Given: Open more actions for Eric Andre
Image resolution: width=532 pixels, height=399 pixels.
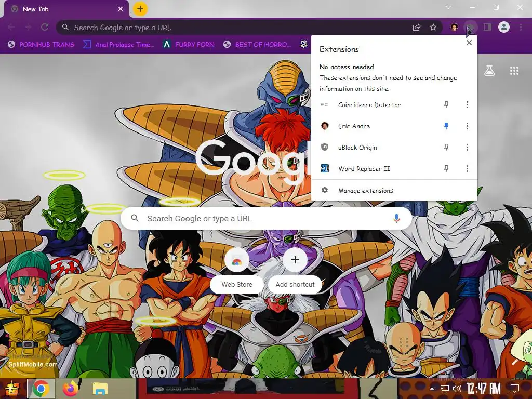Looking at the screenshot, I should point(467,126).
